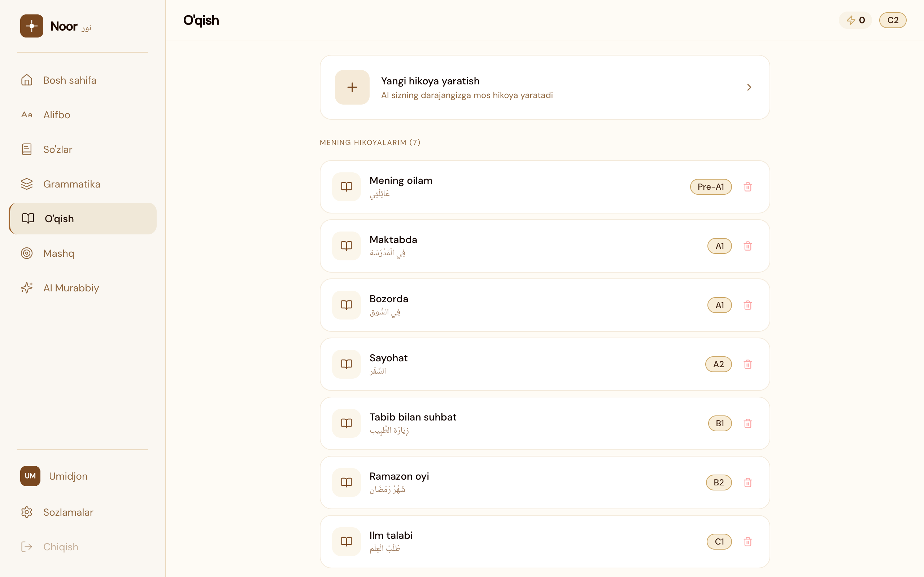Open the Mashq practice page
Image resolution: width=924 pixels, height=577 pixels.
(x=58, y=254)
